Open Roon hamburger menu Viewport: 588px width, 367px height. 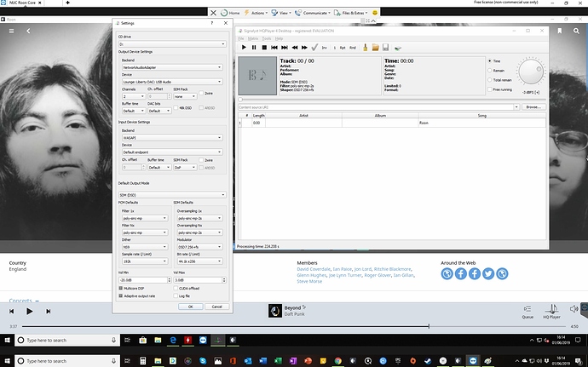12,32
